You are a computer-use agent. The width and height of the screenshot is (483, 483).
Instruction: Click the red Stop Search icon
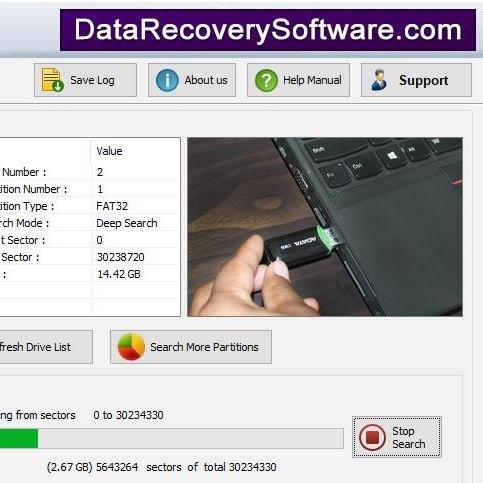coord(372,437)
